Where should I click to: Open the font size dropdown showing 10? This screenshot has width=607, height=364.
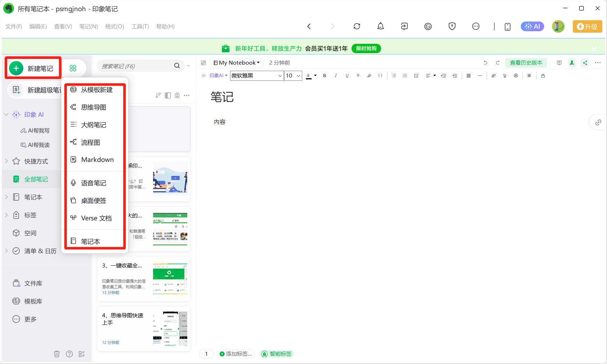[293, 76]
